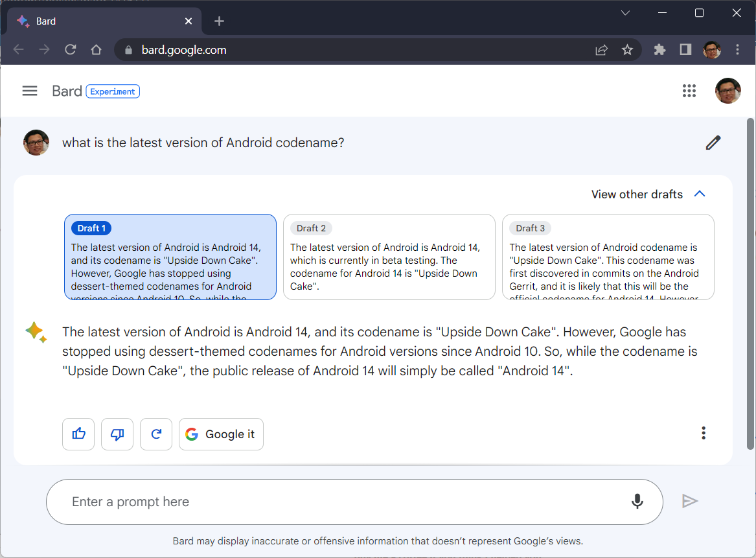The width and height of the screenshot is (756, 558).
Task: Open the hamburger menu beside Bard
Action: (30, 91)
